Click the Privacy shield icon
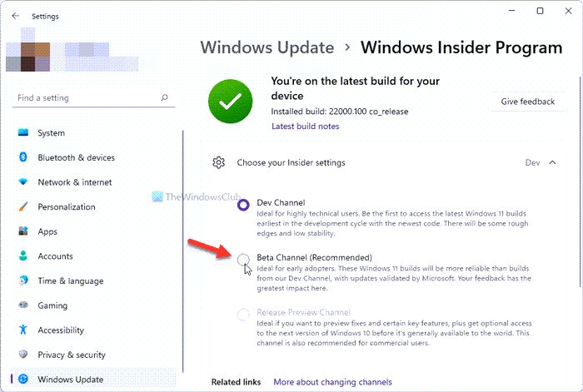 coord(23,355)
